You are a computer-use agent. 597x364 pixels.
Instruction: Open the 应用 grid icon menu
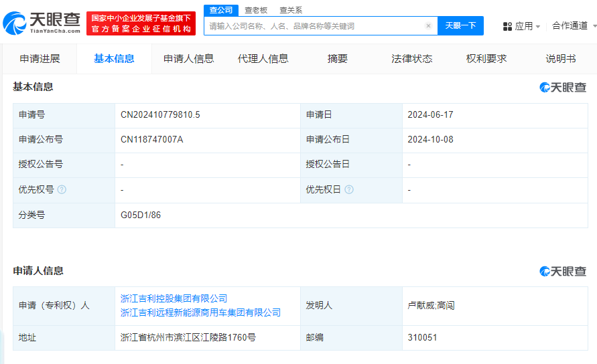tap(507, 26)
